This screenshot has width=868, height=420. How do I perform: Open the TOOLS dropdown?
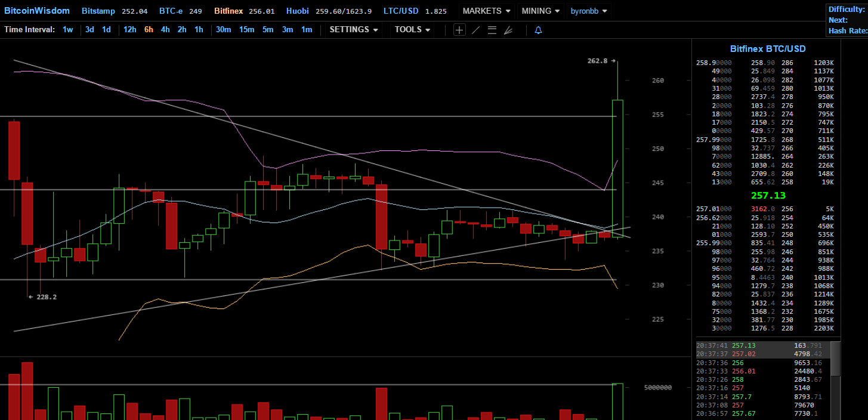click(x=412, y=30)
